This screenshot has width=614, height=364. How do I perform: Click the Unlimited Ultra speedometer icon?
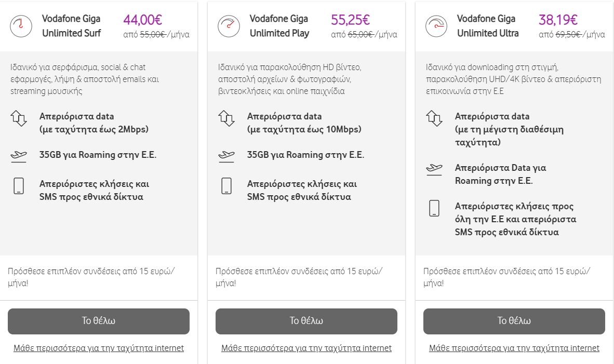(436, 26)
